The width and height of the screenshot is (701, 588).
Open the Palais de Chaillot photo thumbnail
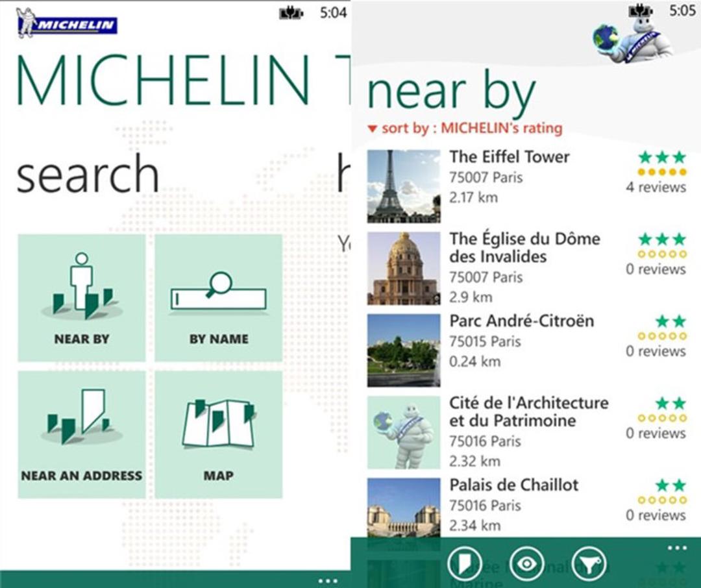pyautogui.click(x=404, y=508)
